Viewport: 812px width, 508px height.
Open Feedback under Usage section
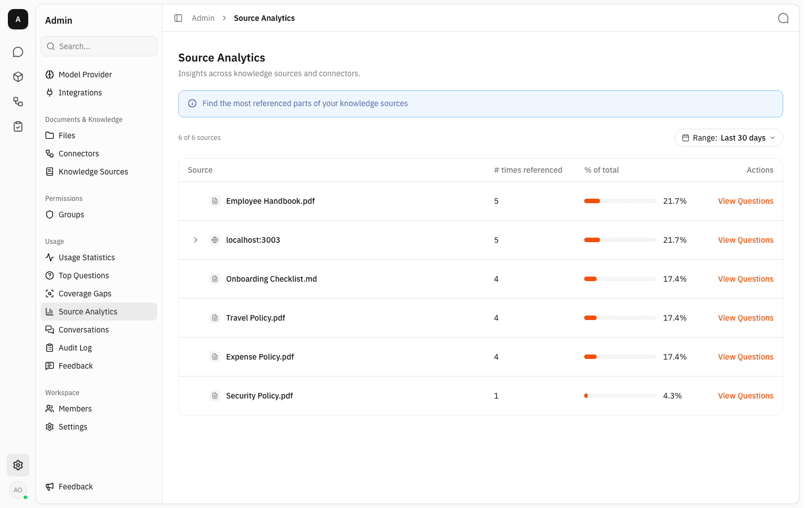[99, 366]
